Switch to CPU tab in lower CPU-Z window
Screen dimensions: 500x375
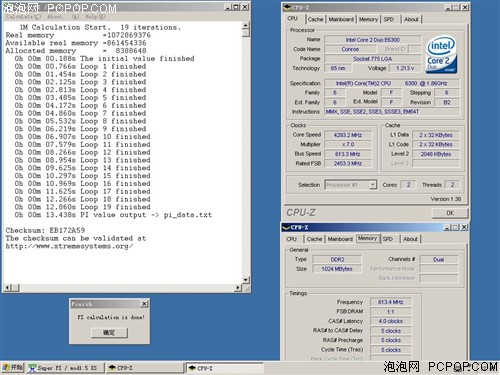(x=292, y=239)
